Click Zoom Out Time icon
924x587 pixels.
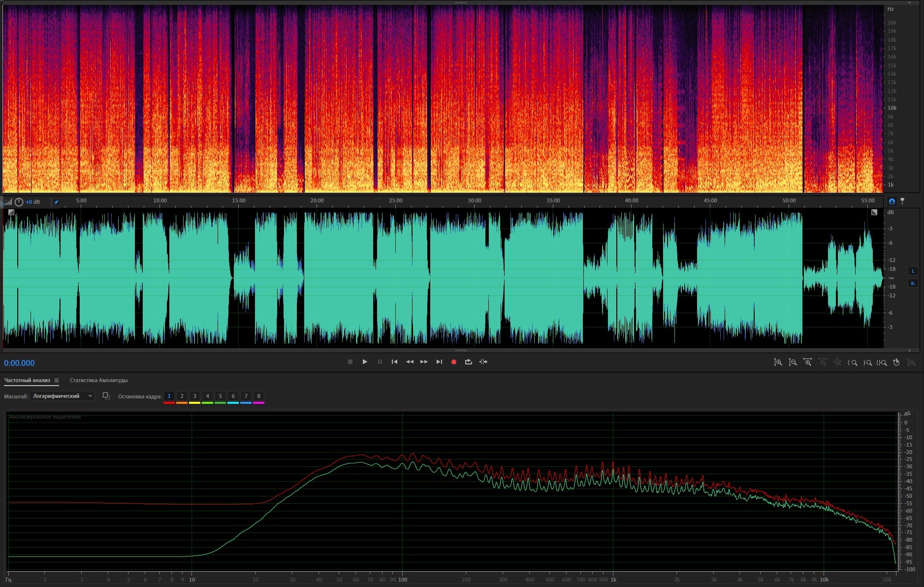point(822,362)
